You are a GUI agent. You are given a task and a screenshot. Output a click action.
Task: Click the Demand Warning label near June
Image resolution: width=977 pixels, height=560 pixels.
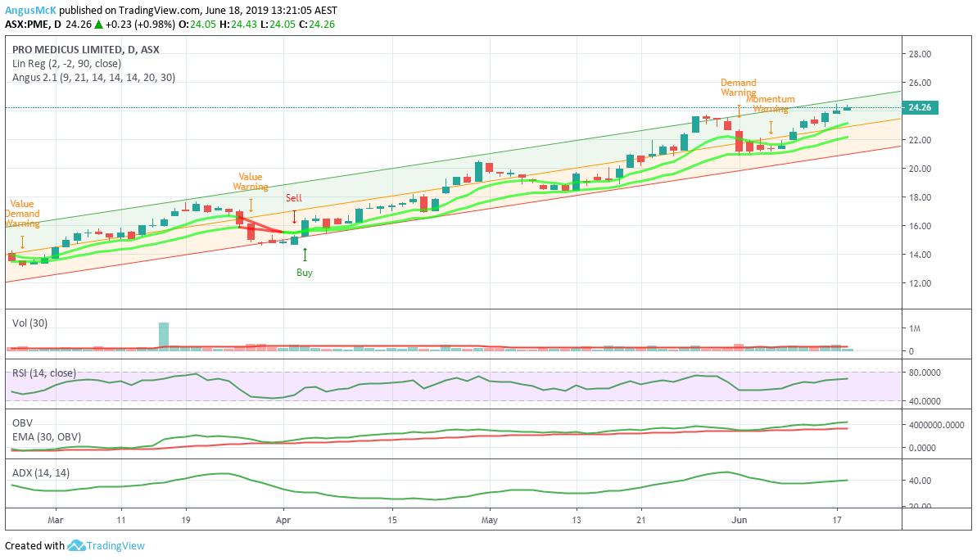[739, 88]
